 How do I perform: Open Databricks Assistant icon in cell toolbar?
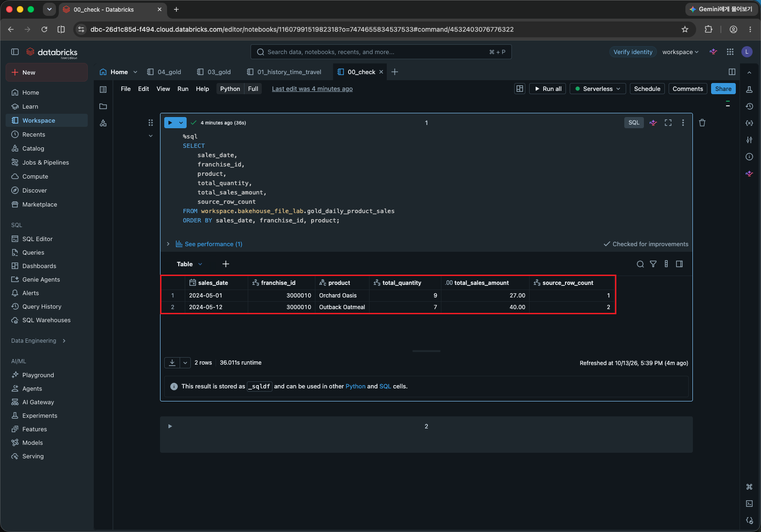click(653, 123)
